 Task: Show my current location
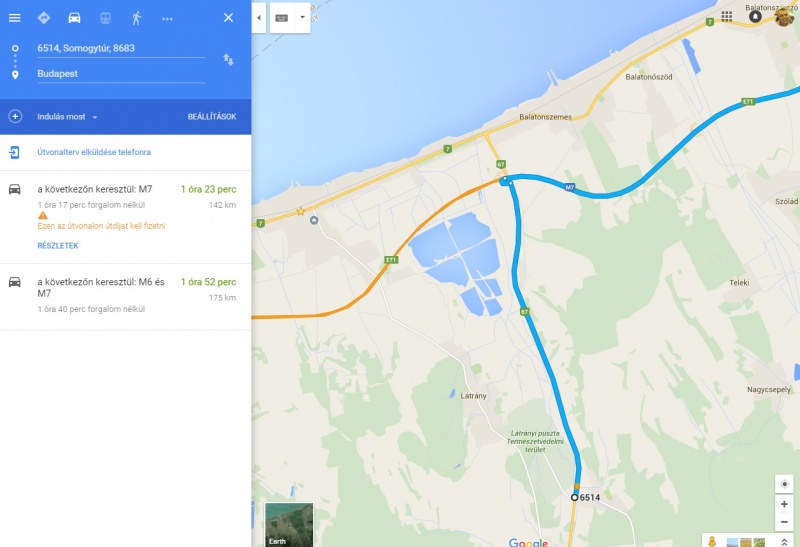pos(784,484)
